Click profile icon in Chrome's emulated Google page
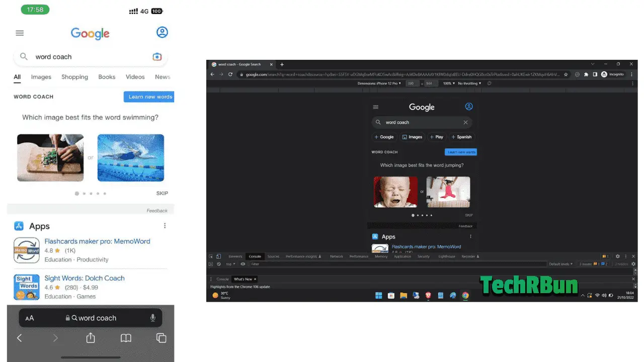The width and height of the screenshot is (644, 362). point(469,107)
